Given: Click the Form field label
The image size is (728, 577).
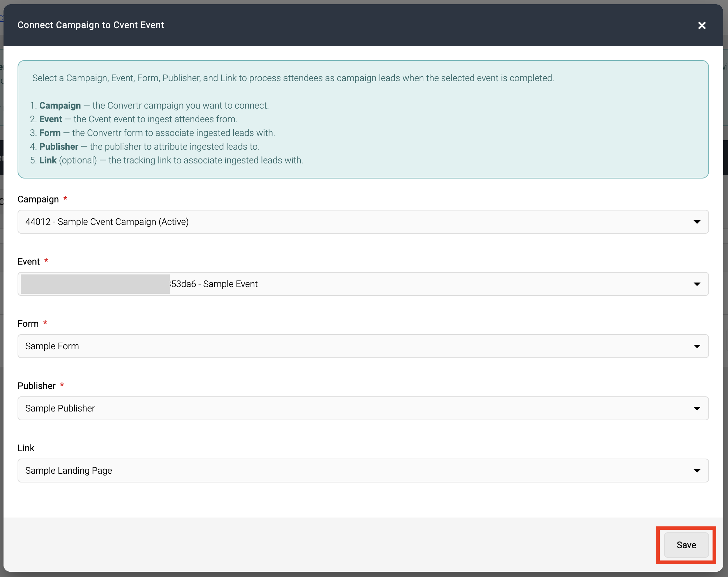Looking at the screenshot, I should (28, 324).
